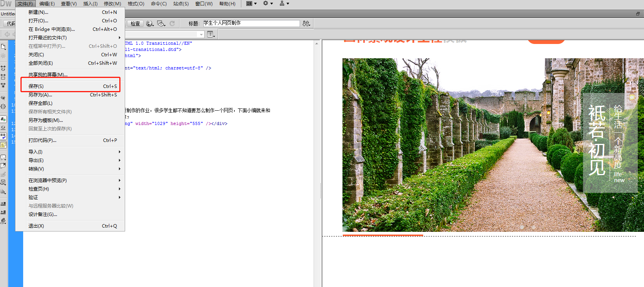This screenshot has height=287, width=644.
Task: Click the format source code icon
Action: coord(3,221)
